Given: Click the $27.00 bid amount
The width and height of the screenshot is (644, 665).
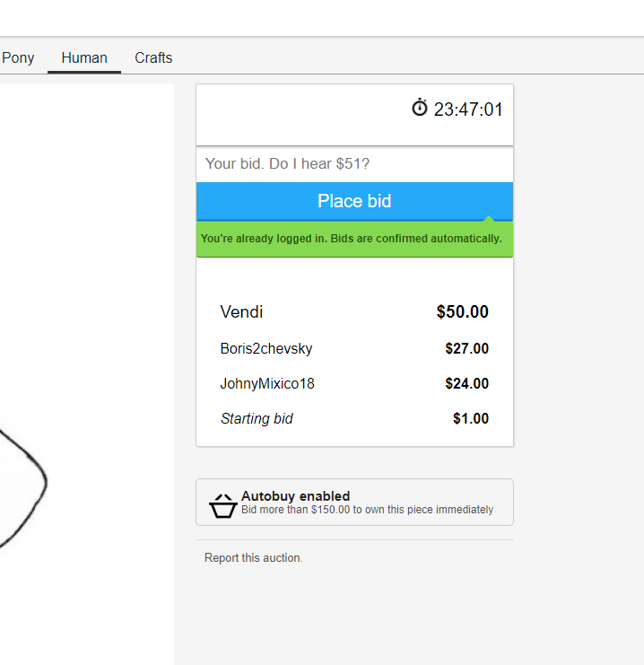Looking at the screenshot, I should pos(466,348).
